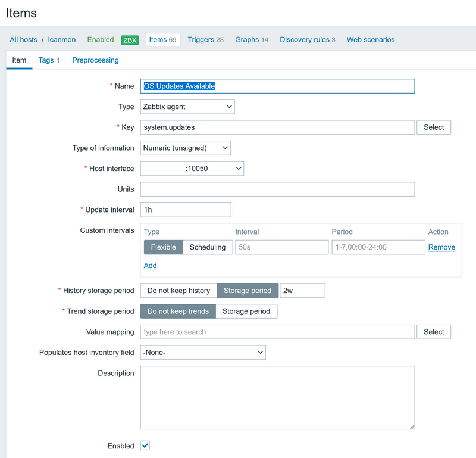The width and height of the screenshot is (476, 458).
Task: Remove the custom interval row
Action: point(441,247)
